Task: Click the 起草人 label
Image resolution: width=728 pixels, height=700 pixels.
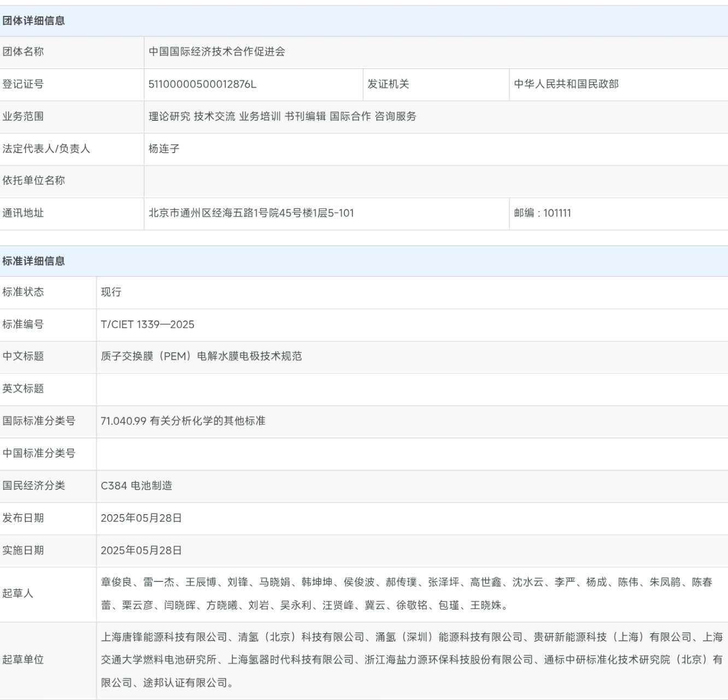Action: click(18, 593)
